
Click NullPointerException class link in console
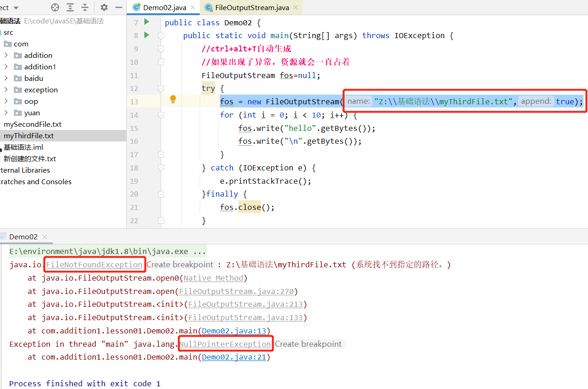[x=225, y=344]
